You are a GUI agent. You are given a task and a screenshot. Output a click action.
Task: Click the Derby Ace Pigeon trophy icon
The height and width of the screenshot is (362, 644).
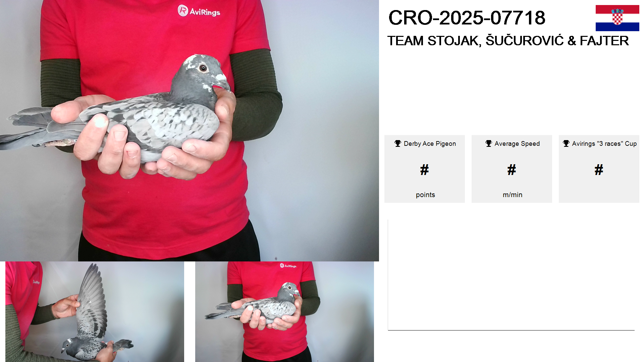(x=398, y=143)
